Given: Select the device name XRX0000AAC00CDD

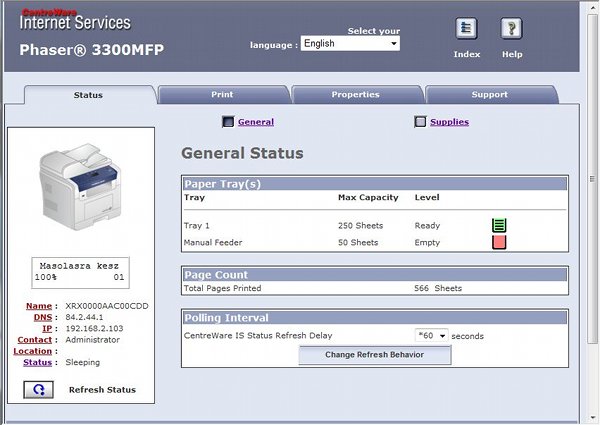Looking at the screenshot, I should tap(107, 306).
